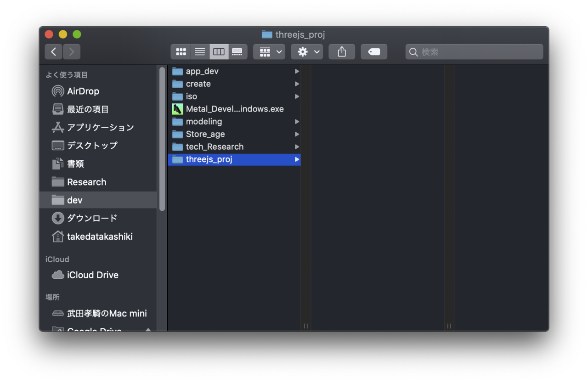Image resolution: width=588 pixels, height=383 pixels.
Task: Open iCloud Drive in the sidebar
Action: click(98, 275)
